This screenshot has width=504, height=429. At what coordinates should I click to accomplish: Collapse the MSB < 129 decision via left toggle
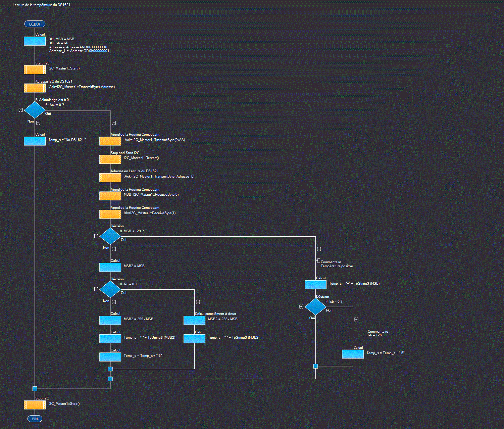pos(96,236)
